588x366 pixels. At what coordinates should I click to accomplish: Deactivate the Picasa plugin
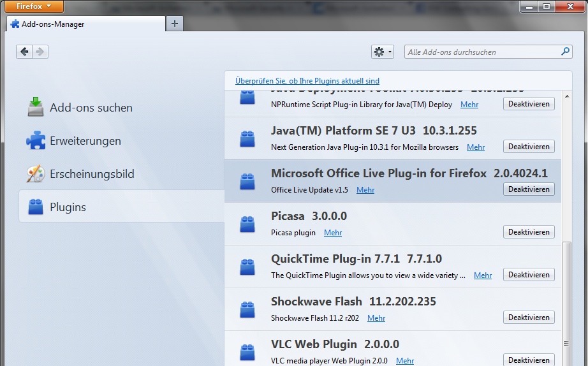click(529, 232)
